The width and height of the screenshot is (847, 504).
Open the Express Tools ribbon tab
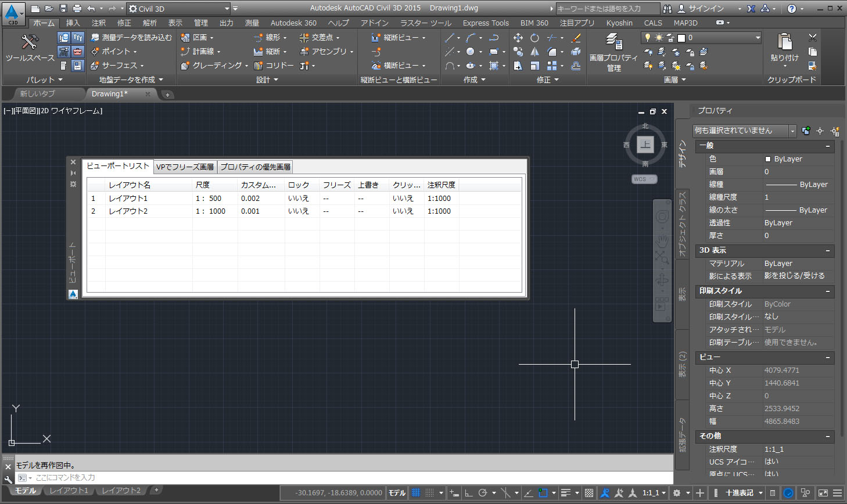click(486, 23)
